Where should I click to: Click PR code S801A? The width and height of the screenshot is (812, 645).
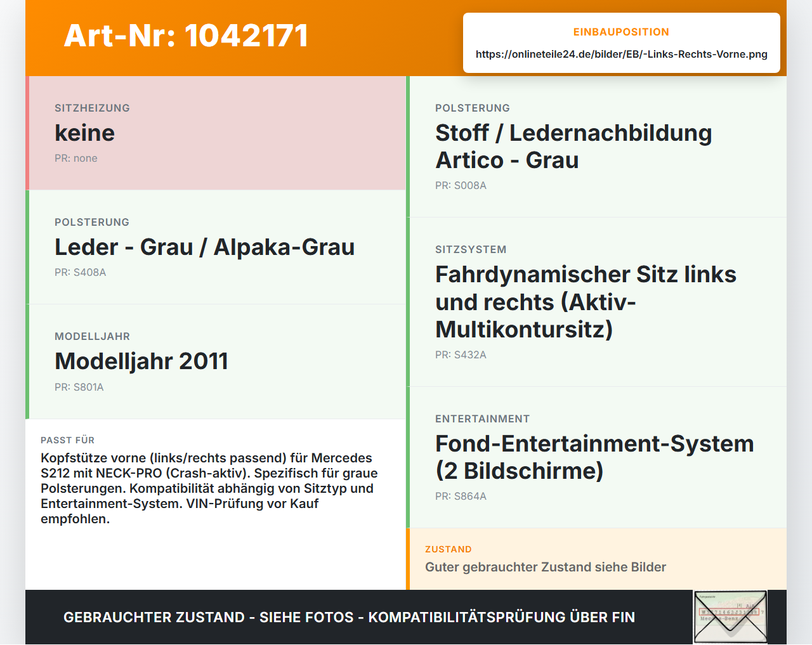point(79,387)
